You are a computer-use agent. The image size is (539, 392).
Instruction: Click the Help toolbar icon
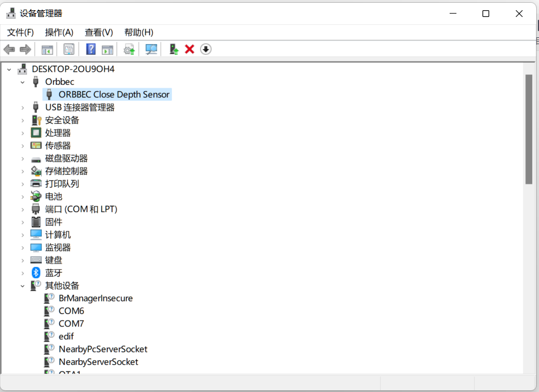(90, 49)
